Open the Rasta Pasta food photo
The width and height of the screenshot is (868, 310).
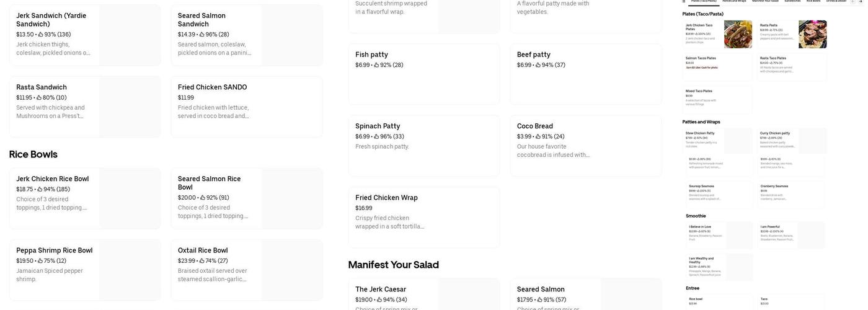(812, 34)
